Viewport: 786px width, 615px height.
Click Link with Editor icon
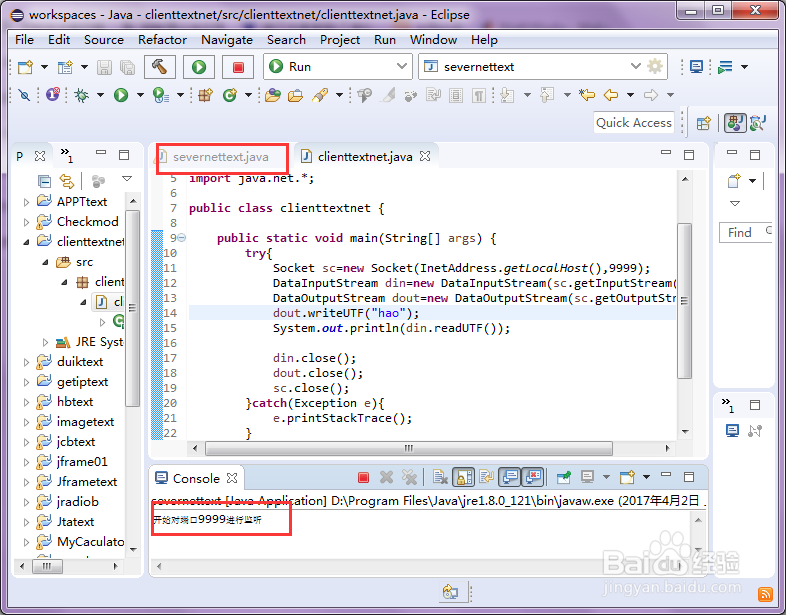(67, 181)
